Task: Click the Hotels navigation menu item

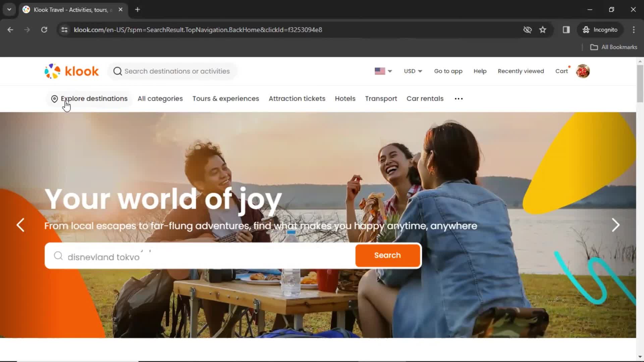Action: click(344, 99)
